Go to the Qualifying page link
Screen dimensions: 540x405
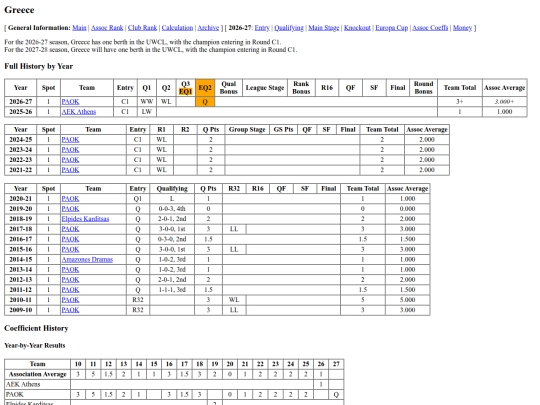(289, 28)
